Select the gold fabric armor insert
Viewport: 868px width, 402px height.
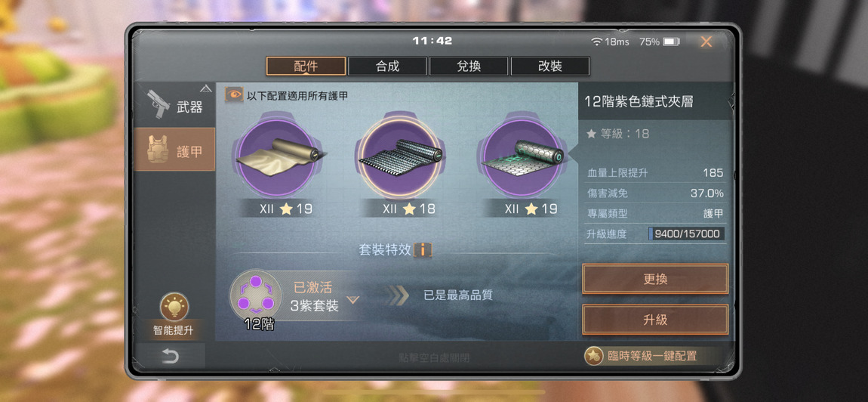pyautogui.click(x=277, y=157)
